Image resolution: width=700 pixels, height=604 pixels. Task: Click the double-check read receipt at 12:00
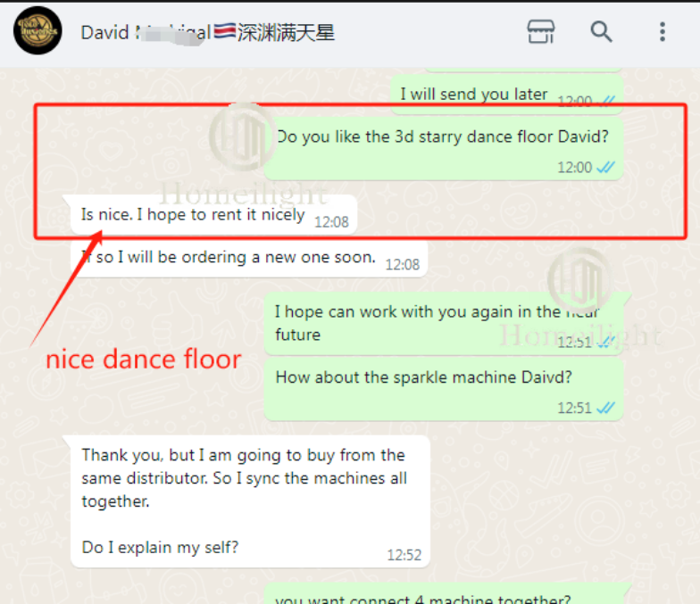605,168
